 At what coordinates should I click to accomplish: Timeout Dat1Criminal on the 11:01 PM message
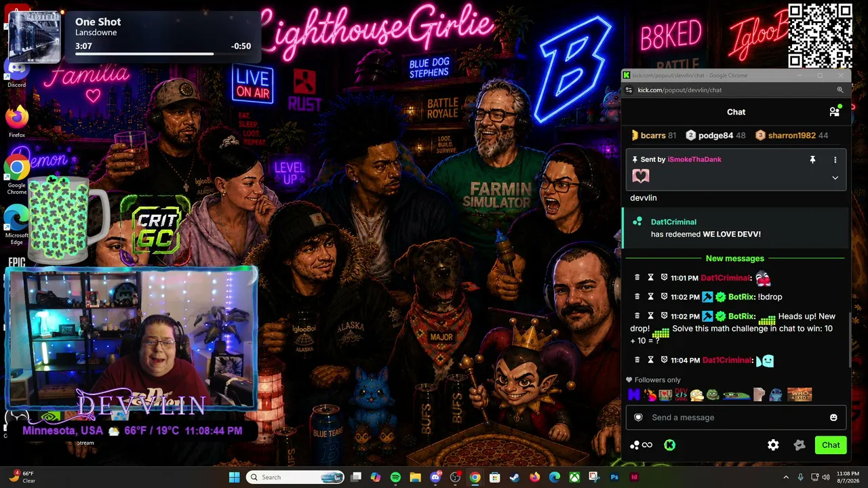tap(650, 278)
